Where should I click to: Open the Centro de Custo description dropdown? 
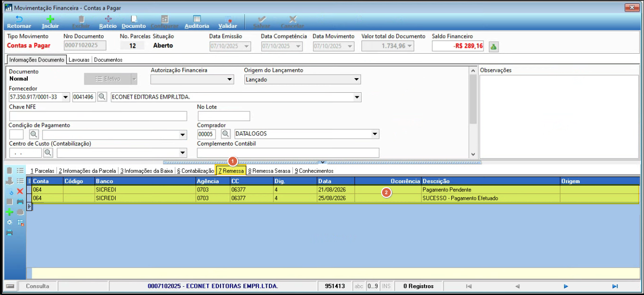[183, 153]
